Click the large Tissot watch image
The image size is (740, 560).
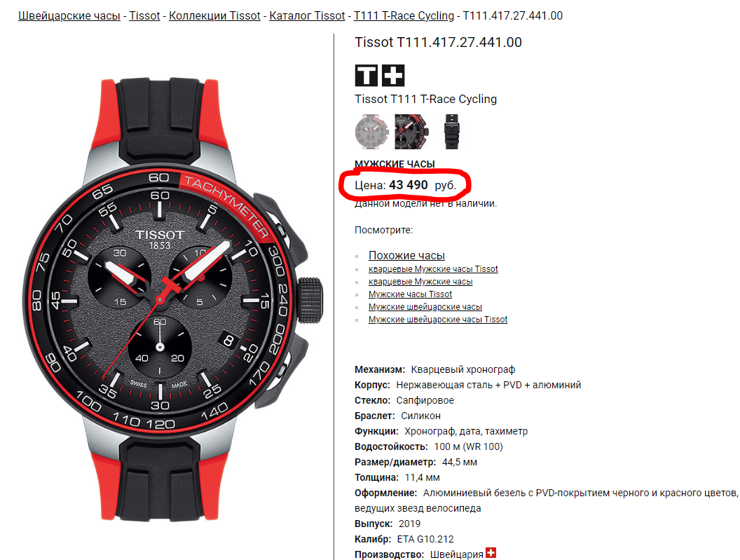[172, 299]
